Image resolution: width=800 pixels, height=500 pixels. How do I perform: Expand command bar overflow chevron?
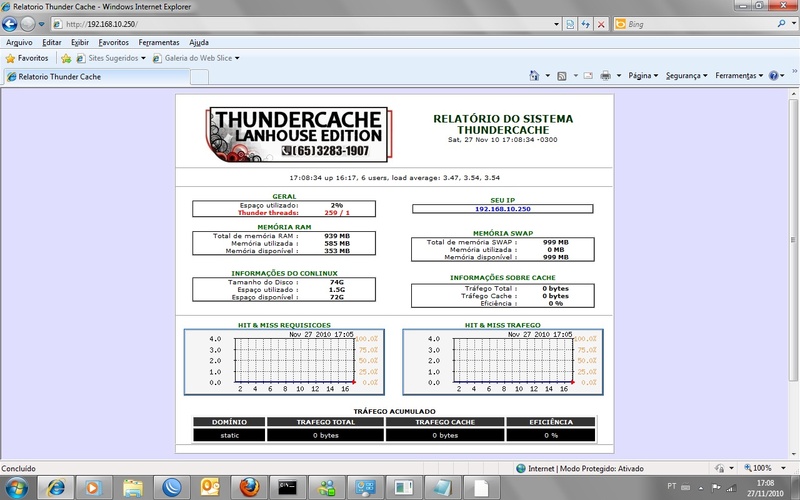(x=794, y=72)
